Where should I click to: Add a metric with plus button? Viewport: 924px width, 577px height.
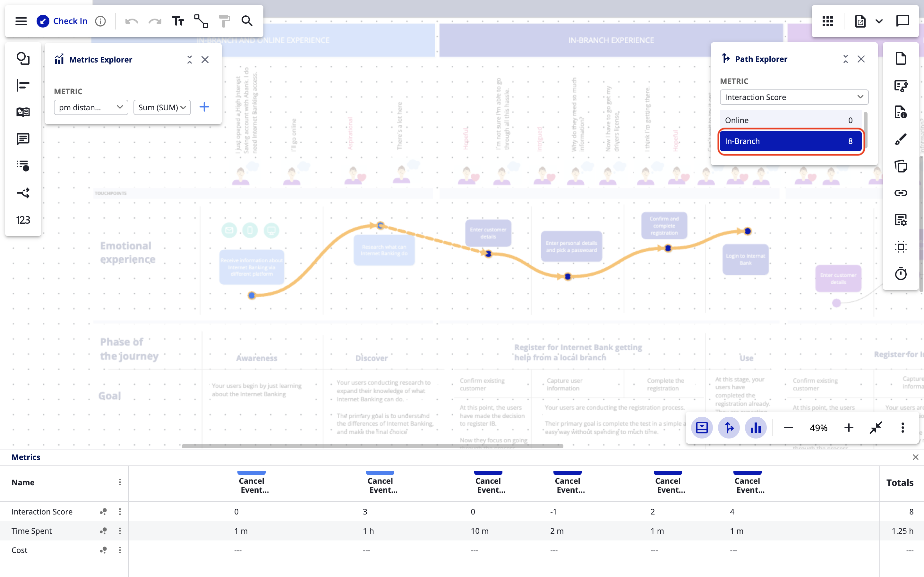pyautogui.click(x=204, y=107)
